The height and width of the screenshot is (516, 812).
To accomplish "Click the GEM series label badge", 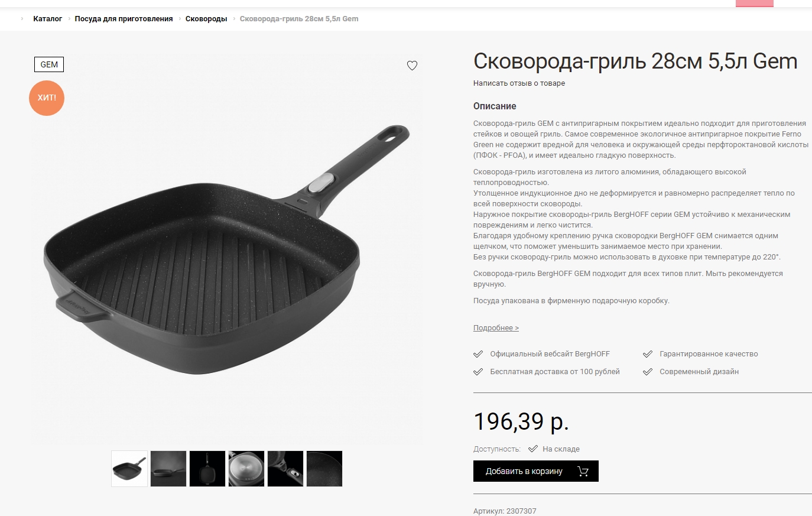I will 49,64.
